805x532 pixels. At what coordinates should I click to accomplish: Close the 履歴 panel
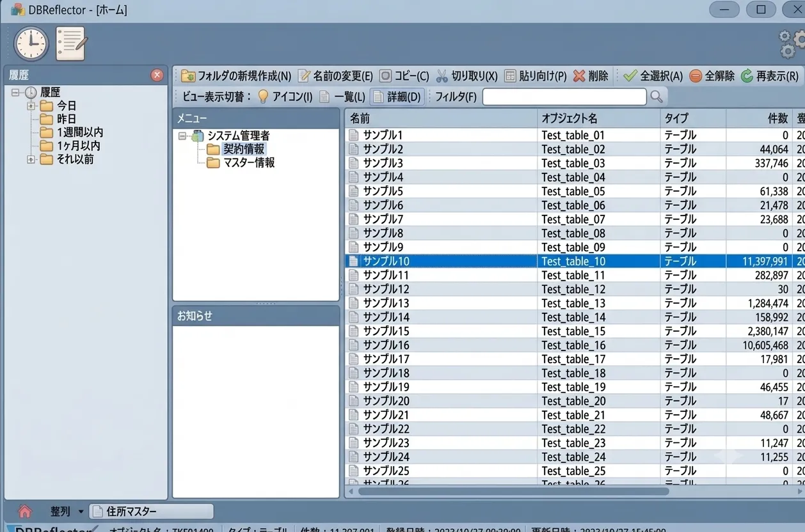[157, 75]
